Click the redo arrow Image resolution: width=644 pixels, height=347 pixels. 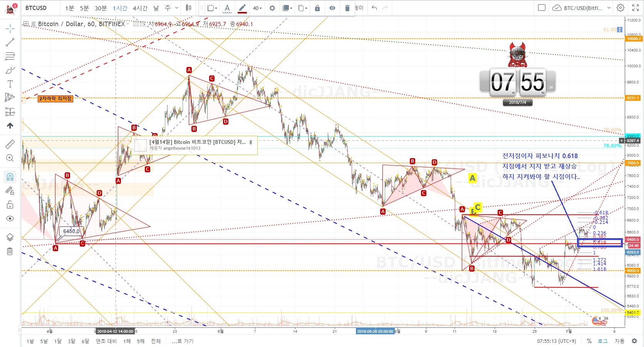click(x=385, y=8)
